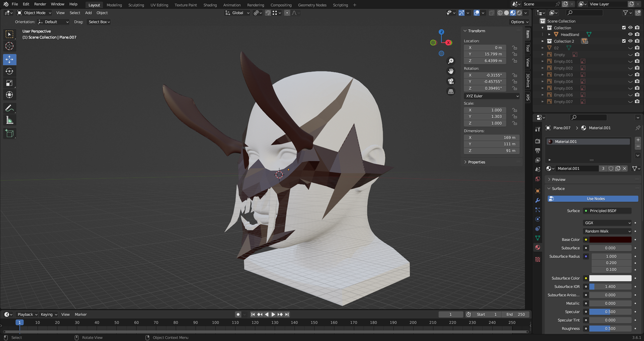Select the Select Box tool in toolbar
644x341 pixels.
click(10, 34)
